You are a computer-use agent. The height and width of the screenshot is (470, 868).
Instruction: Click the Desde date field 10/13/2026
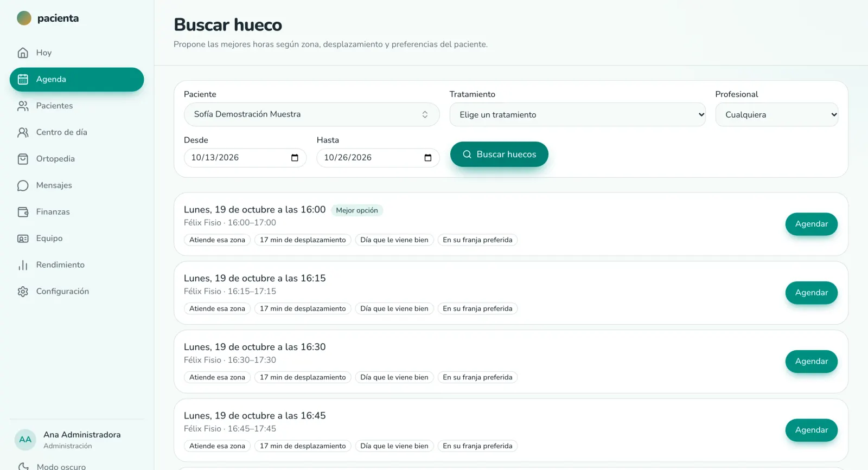[245, 158]
